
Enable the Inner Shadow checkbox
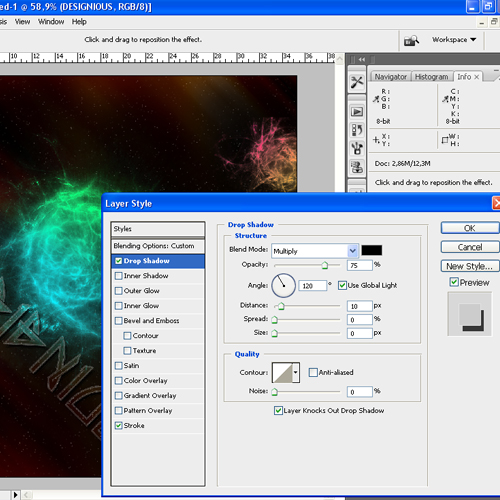point(118,276)
